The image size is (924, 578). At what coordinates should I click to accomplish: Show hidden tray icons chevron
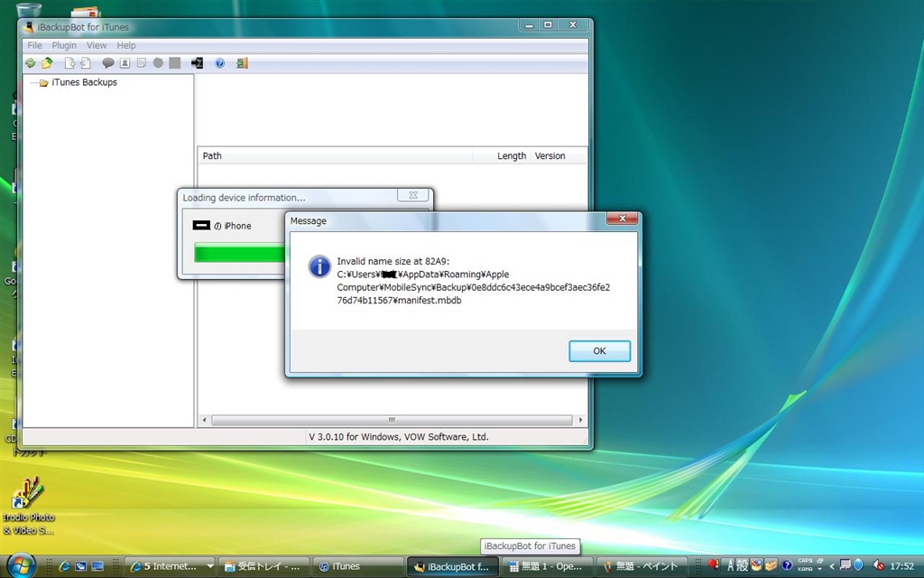(831, 566)
